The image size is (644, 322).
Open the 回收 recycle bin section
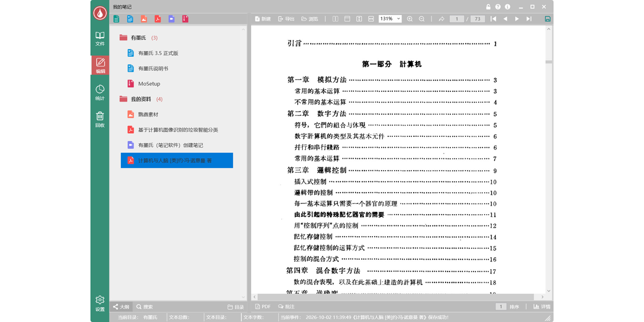(x=100, y=119)
